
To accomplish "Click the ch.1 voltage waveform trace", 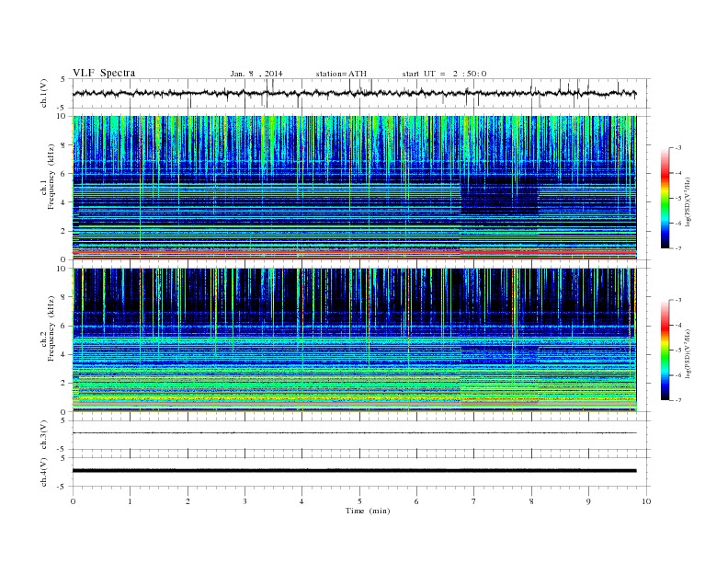I will tap(354, 93).
